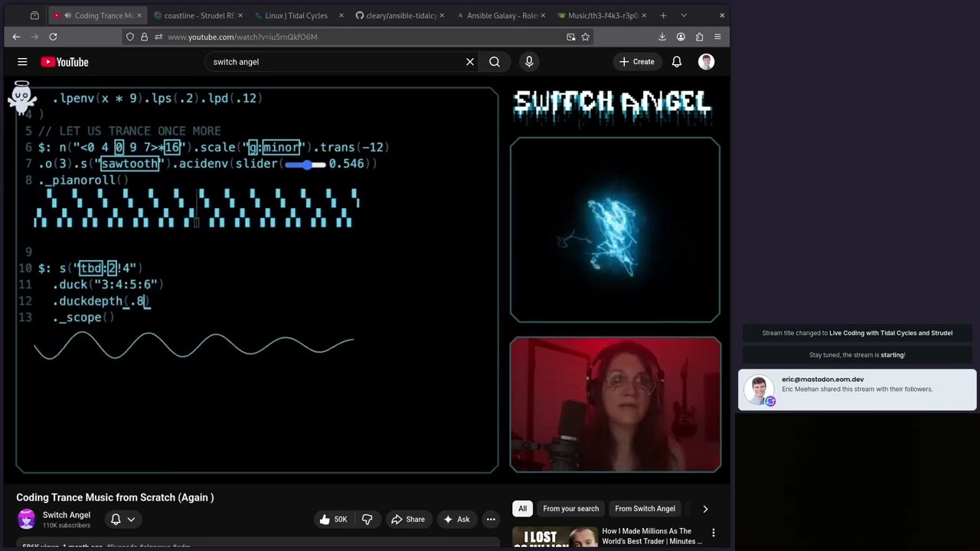980x551 pixels.
Task: Open the YouTube guide hamburger menu
Action: [x=22, y=62]
